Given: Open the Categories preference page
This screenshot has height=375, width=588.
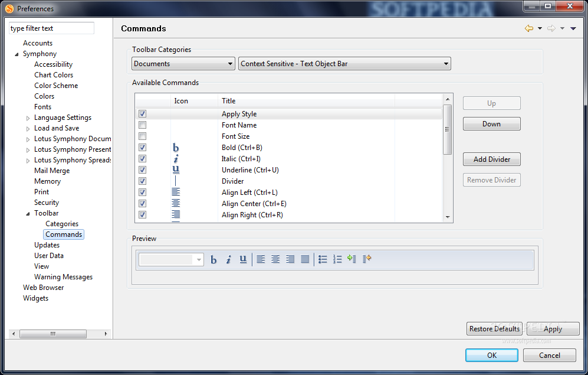Looking at the screenshot, I should pos(62,224).
